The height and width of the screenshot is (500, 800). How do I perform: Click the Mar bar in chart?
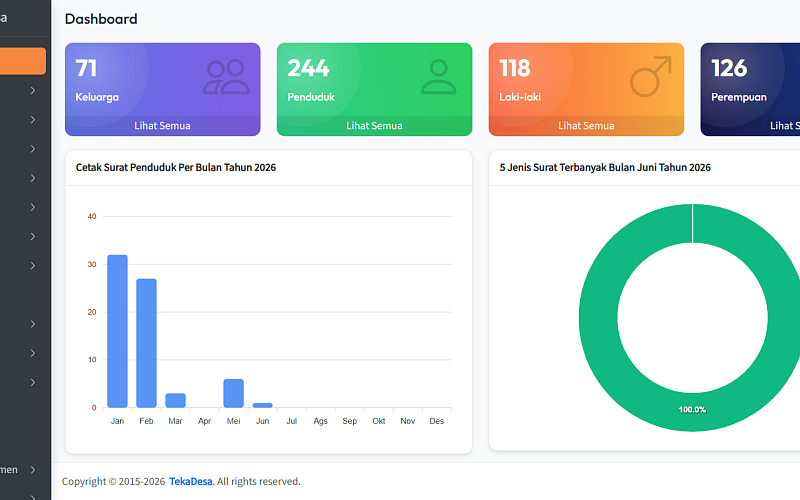click(176, 401)
